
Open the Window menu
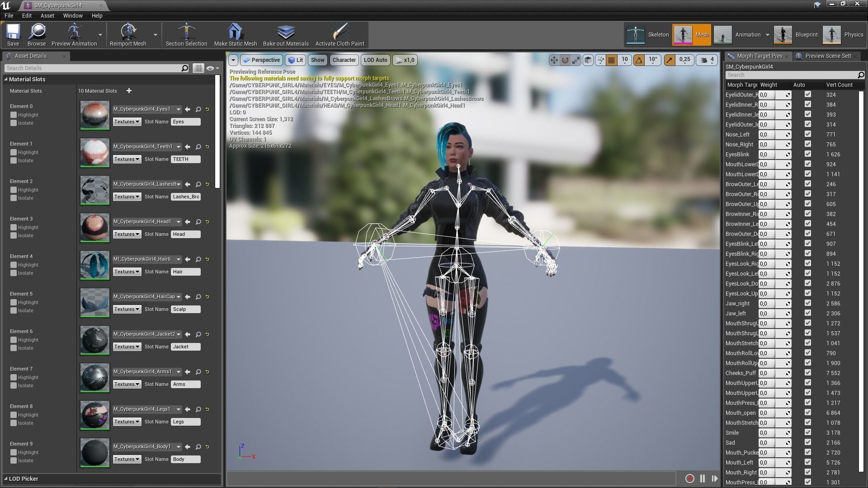[x=73, y=15]
